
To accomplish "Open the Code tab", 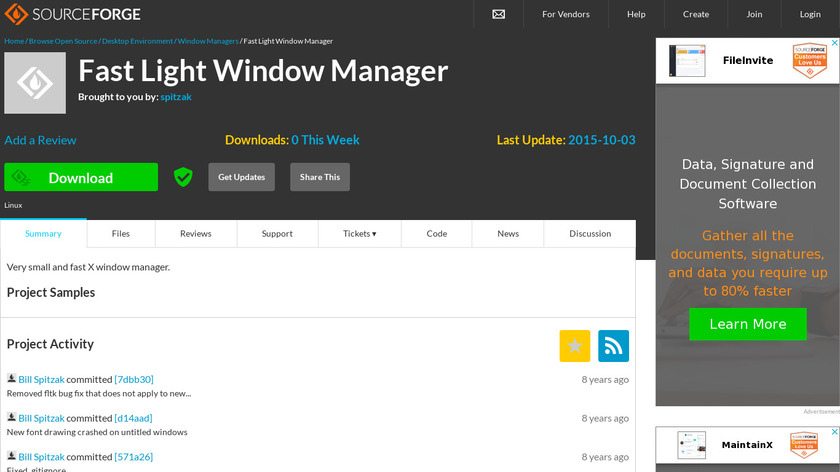I will (437, 234).
